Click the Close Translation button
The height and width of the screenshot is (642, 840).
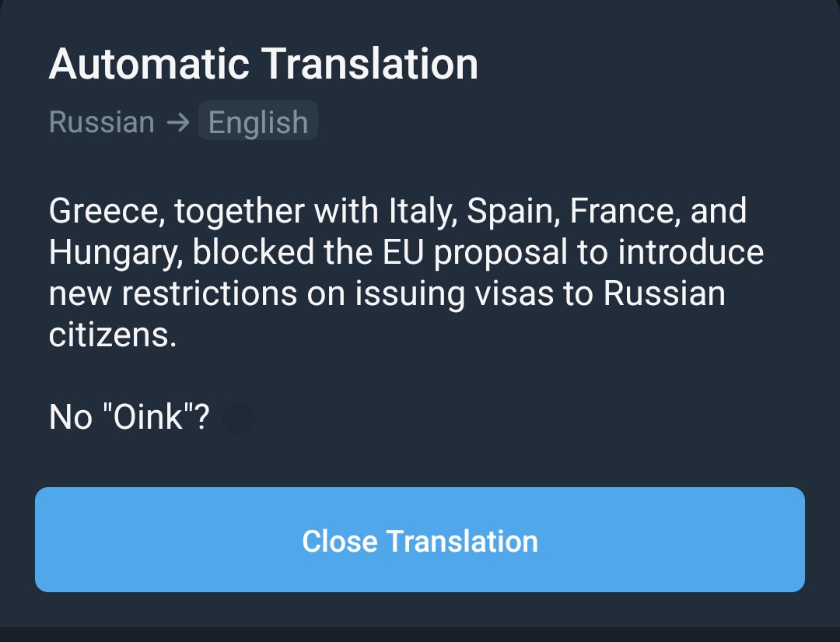pyautogui.click(x=419, y=539)
